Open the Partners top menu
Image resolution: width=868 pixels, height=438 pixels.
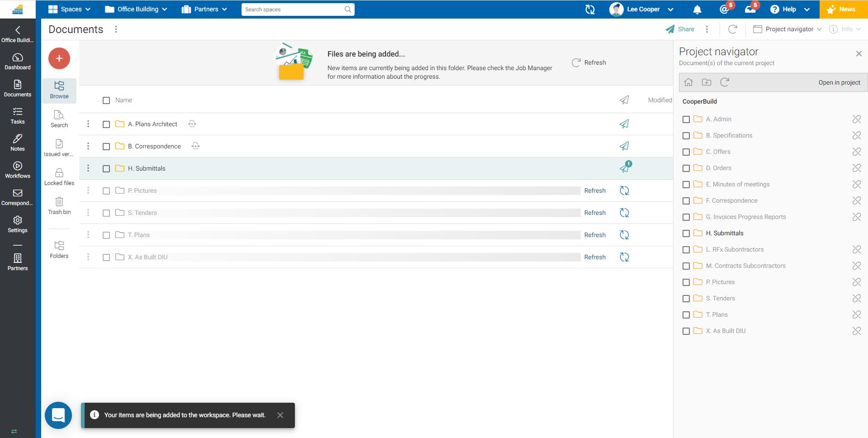click(x=204, y=10)
